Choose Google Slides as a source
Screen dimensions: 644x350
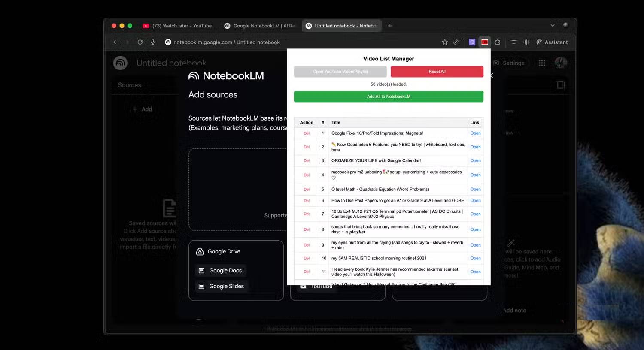tap(222, 286)
